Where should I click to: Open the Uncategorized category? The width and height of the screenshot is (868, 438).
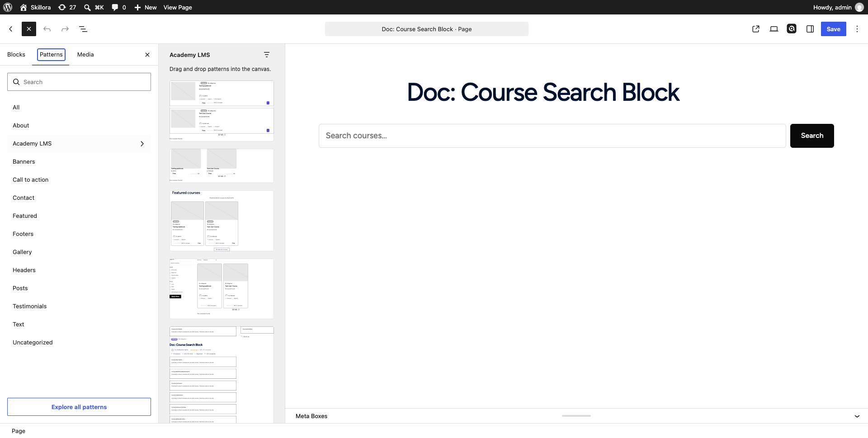[x=79, y=342]
